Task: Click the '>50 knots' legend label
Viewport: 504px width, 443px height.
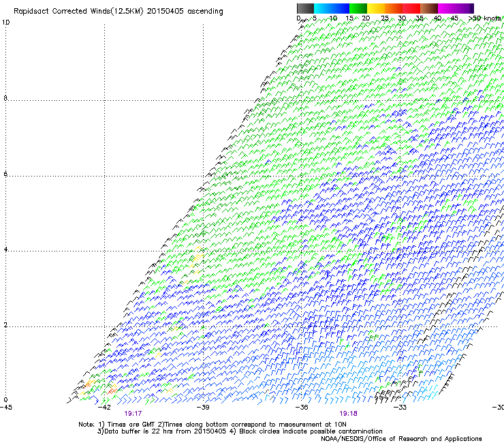Action: click(485, 18)
